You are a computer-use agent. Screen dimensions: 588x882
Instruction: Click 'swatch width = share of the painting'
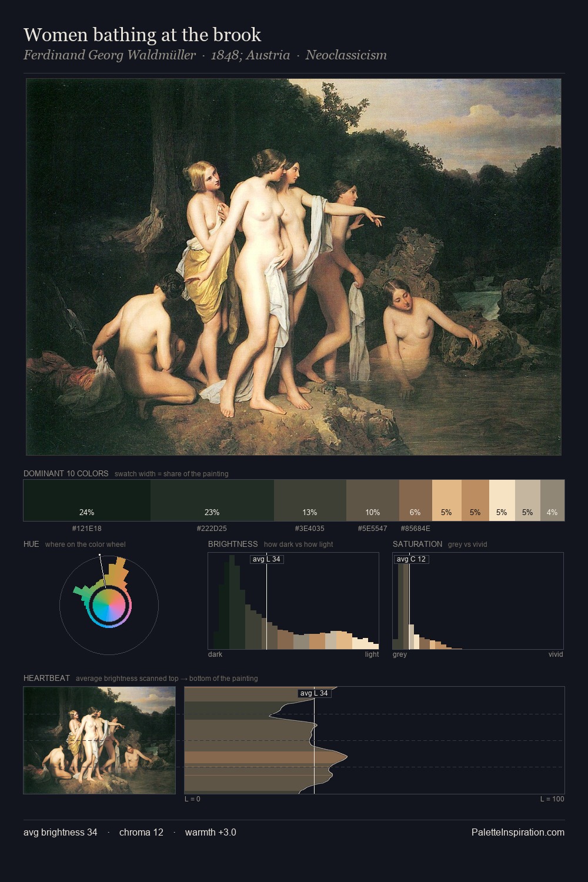172,474
